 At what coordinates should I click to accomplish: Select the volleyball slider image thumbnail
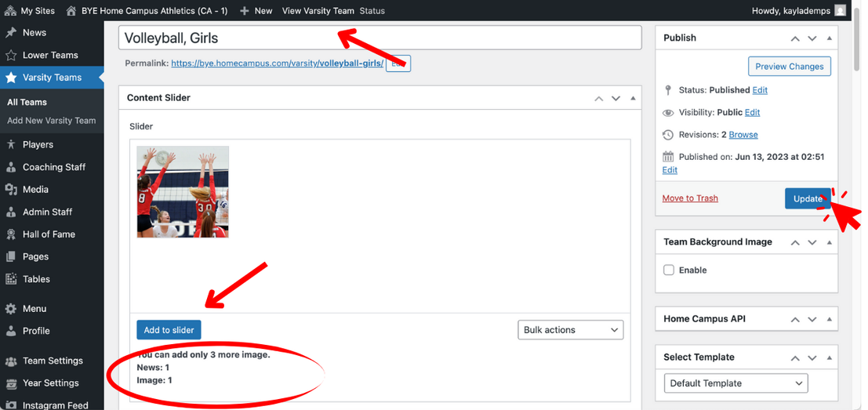point(183,192)
